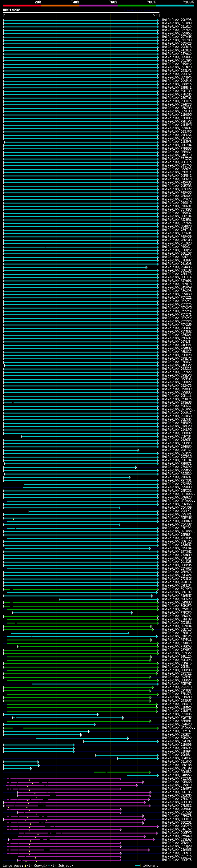Open hit UniRef100_Q9T0M9
Viewport: 197px width, 868px height.
point(177,23)
